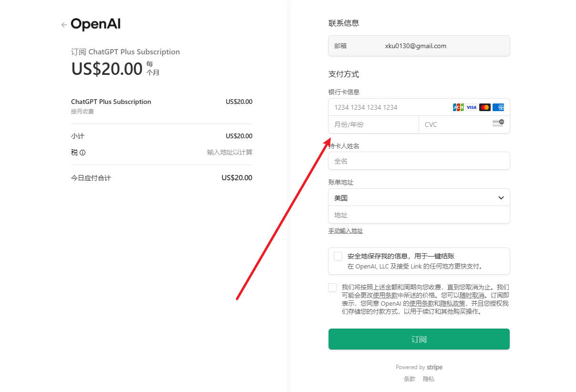Viewport: 576px width, 392px height.
Task: Click the Powered by stripe link
Action: click(419, 367)
